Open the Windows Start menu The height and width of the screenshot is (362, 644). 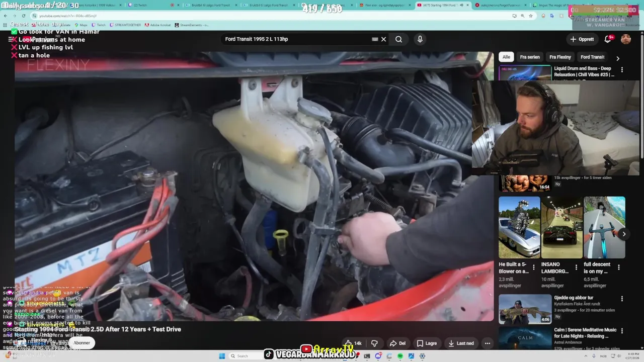pos(222,356)
